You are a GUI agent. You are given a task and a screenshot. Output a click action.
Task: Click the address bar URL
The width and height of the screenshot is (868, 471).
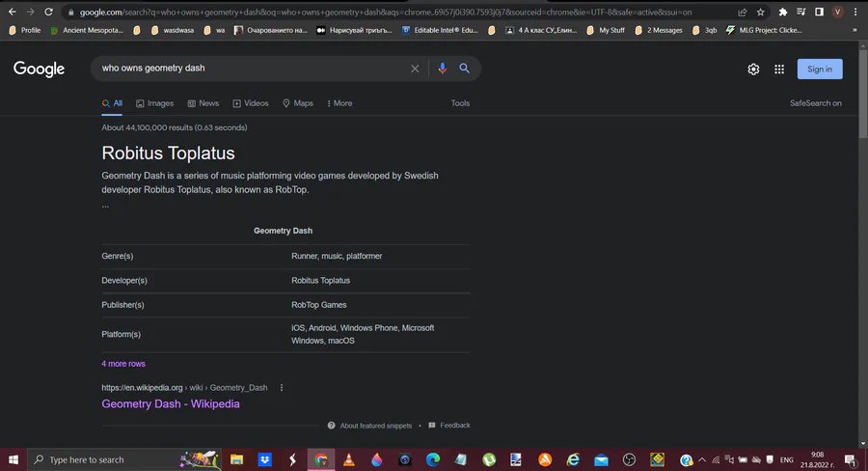click(x=386, y=13)
